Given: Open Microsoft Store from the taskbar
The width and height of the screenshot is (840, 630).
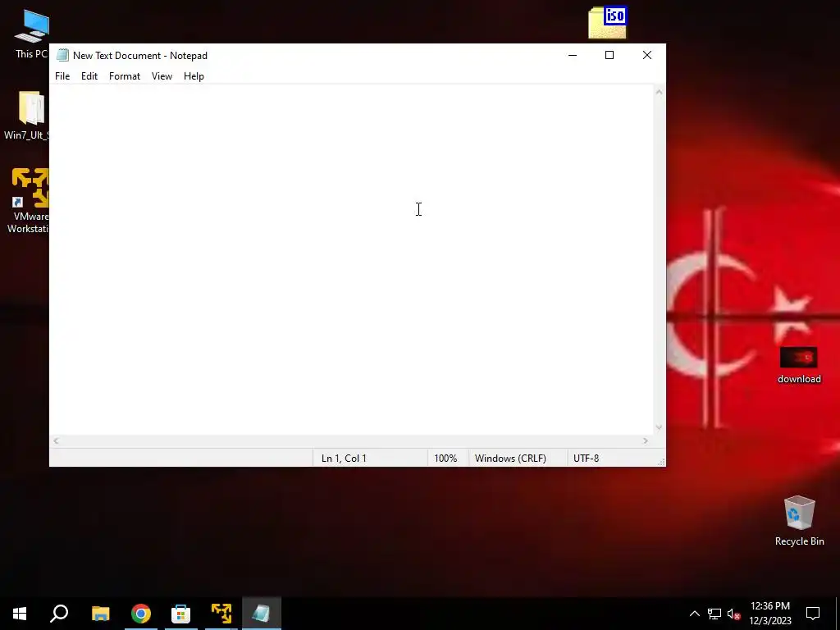Looking at the screenshot, I should [181, 614].
